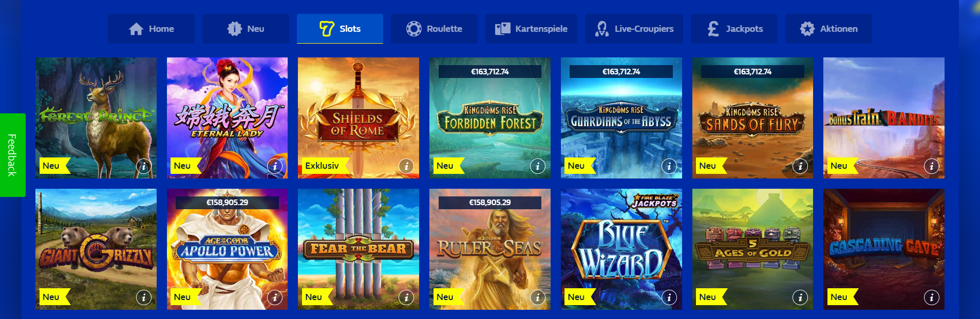
Task: Launch the Apollo Power game thumbnail
Action: coord(227,249)
